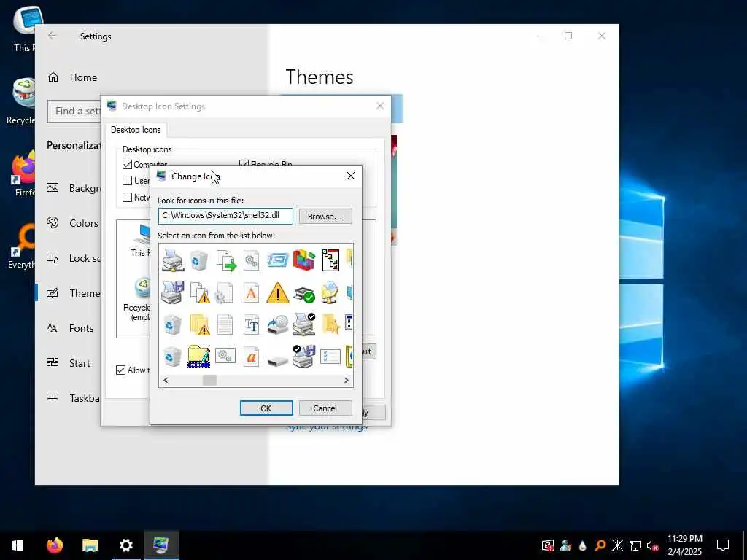This screenshot has height=560, width=747.
Task: Enable the Network desktop icon checkbox
Action: [x=127, y=197]
